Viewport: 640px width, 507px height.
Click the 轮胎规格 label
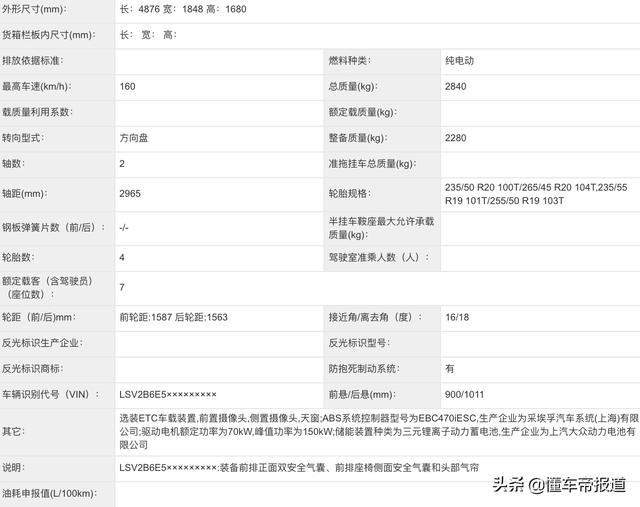(350, 193)
